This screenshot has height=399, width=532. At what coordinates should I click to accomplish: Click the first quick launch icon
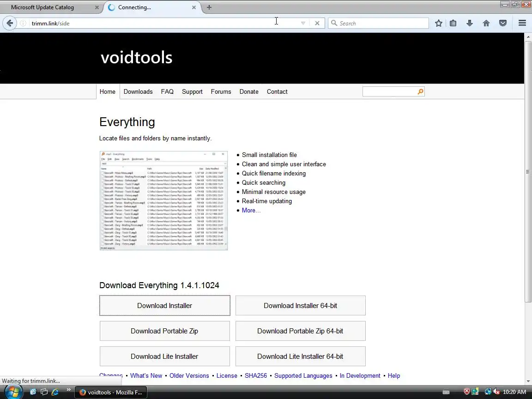click(33, 392)
